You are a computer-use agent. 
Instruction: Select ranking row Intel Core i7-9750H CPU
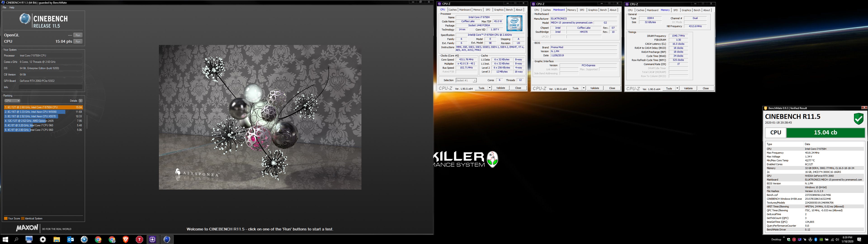(43, 107)
